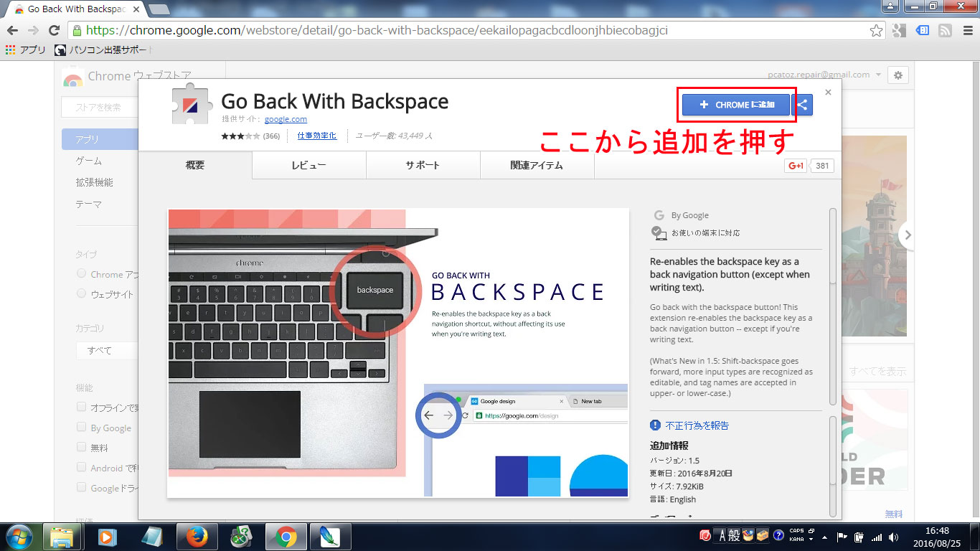Switch to the レビュー tab
Screen dimensions: 980x551
tap(308, 165)
